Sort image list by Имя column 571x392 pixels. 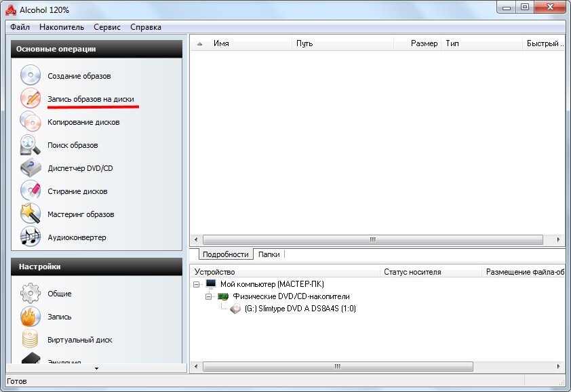241,43
